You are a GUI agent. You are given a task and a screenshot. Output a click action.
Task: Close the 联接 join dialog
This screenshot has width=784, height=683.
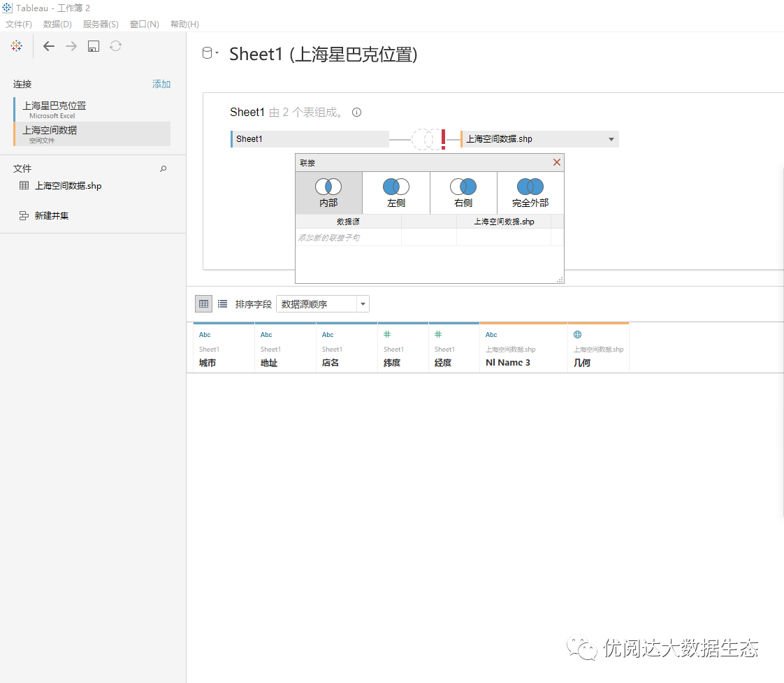coord(556,162)
